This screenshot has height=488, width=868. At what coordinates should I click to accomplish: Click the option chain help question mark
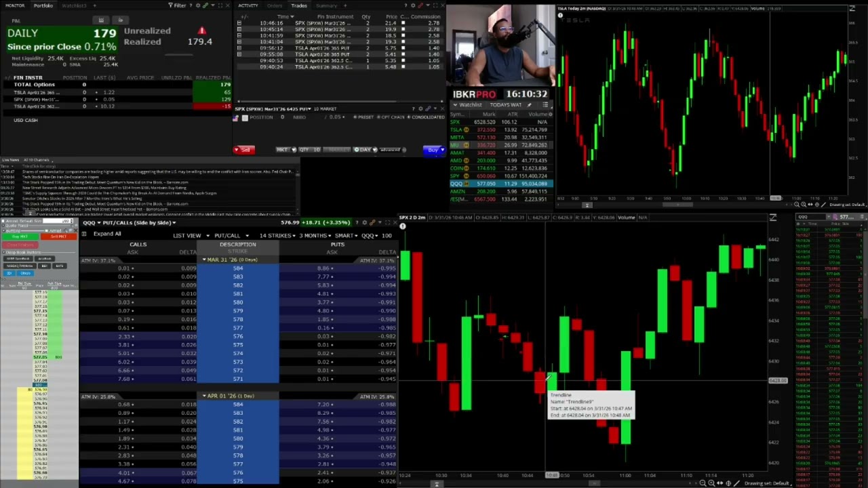357,222
